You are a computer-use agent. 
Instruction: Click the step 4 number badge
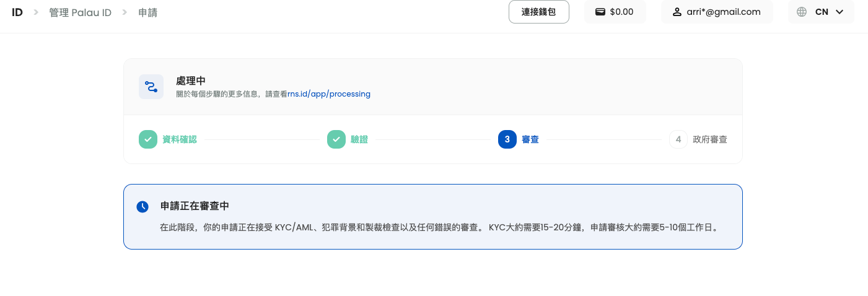678,139
